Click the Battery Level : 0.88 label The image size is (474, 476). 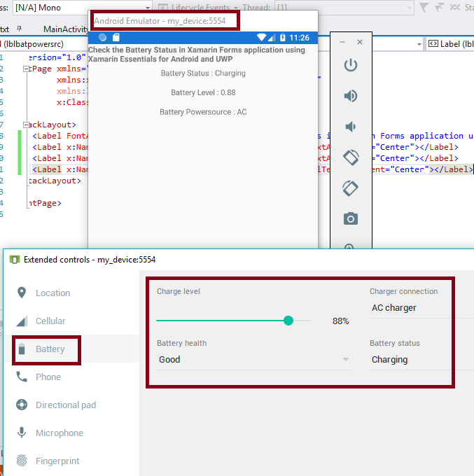coord(203,92)
